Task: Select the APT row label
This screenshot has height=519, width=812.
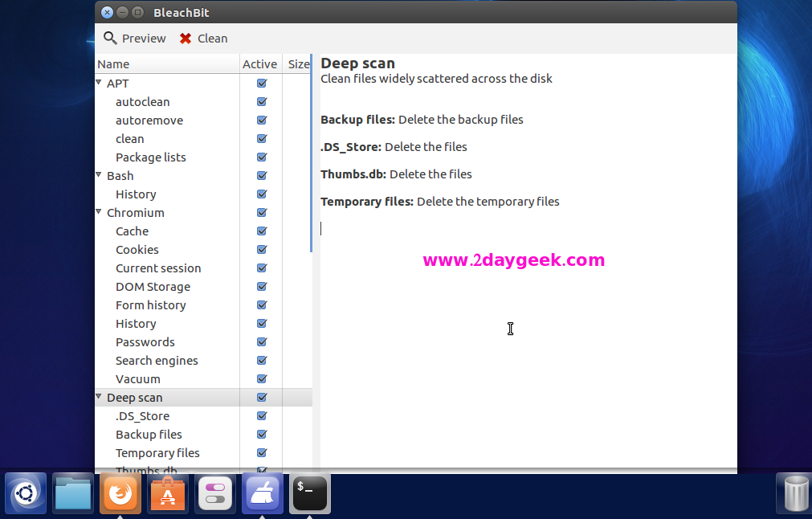Action: click(x=117, y=84)
